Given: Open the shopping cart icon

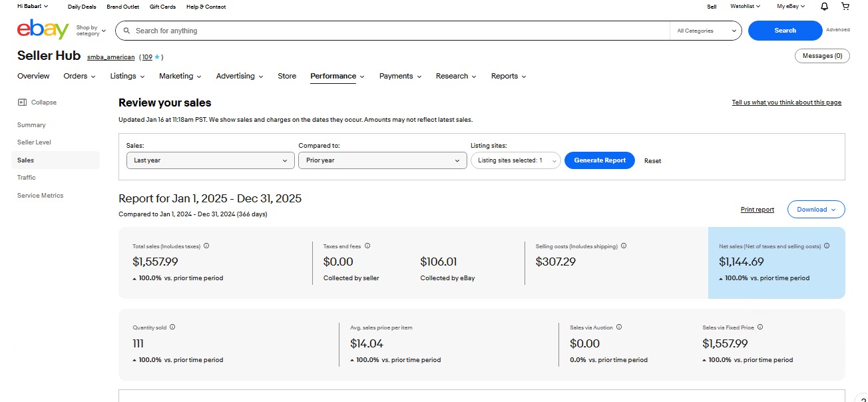Looking at the screenshot, I should coord(845,7).
